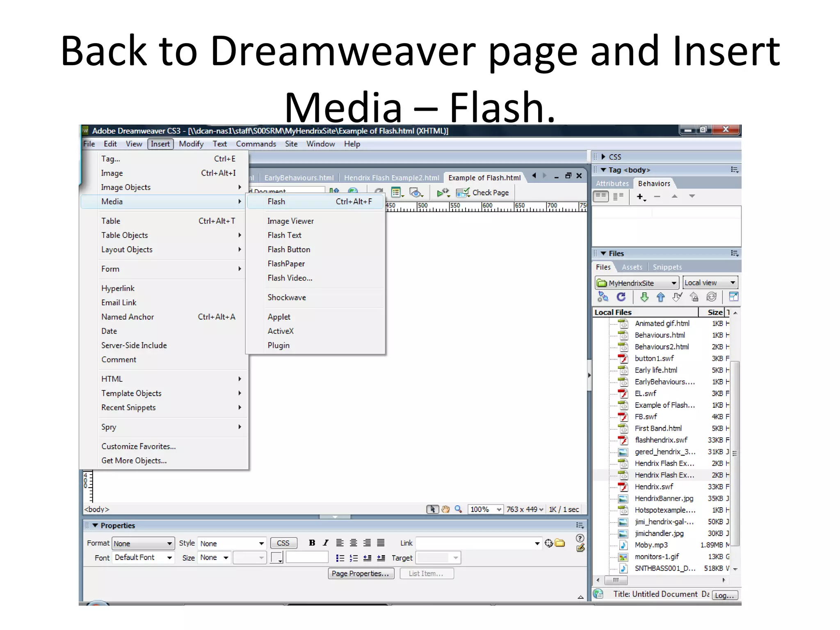Collapse the Properties panel
The height and width of the screenshot is (630, 840).
(95, 525)
